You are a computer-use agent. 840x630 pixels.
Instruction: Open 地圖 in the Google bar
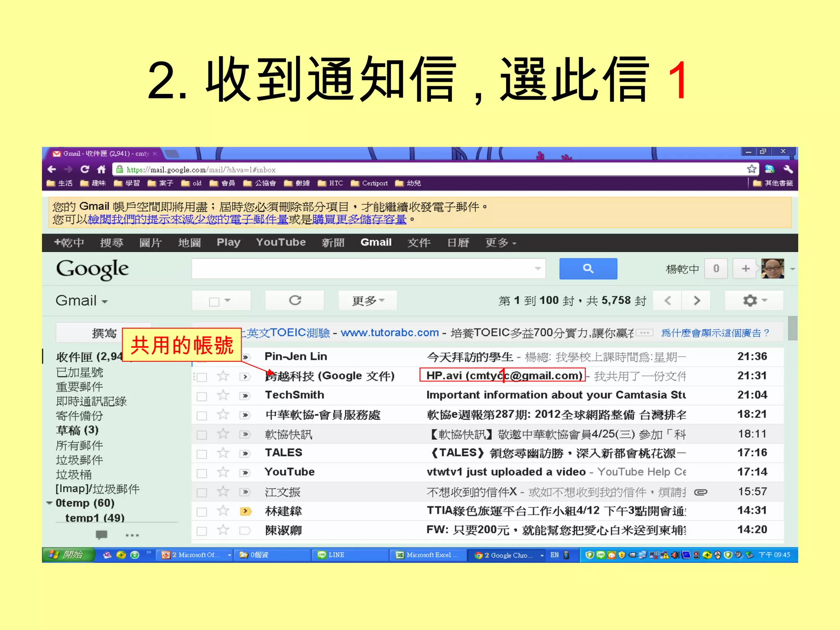click(189, 243)
